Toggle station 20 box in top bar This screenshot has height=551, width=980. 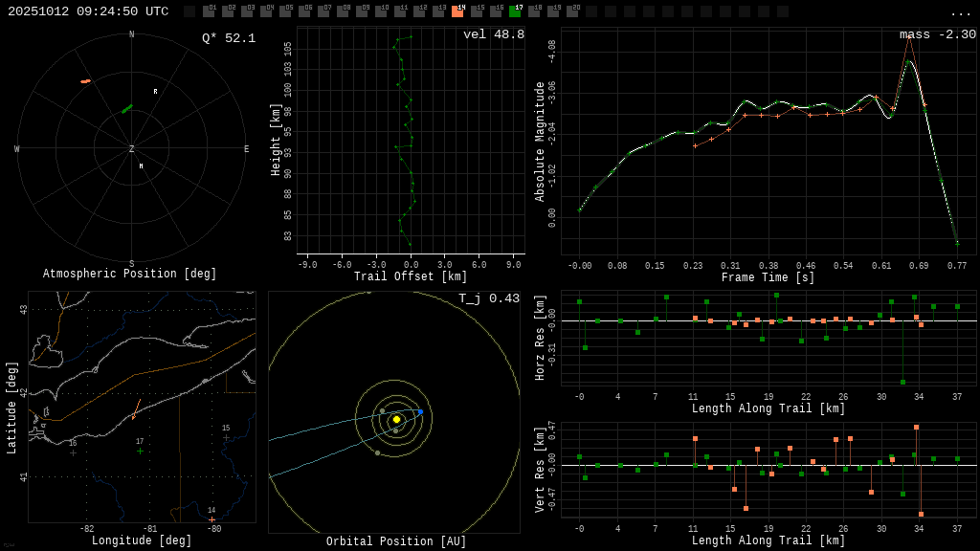(572, 11)
